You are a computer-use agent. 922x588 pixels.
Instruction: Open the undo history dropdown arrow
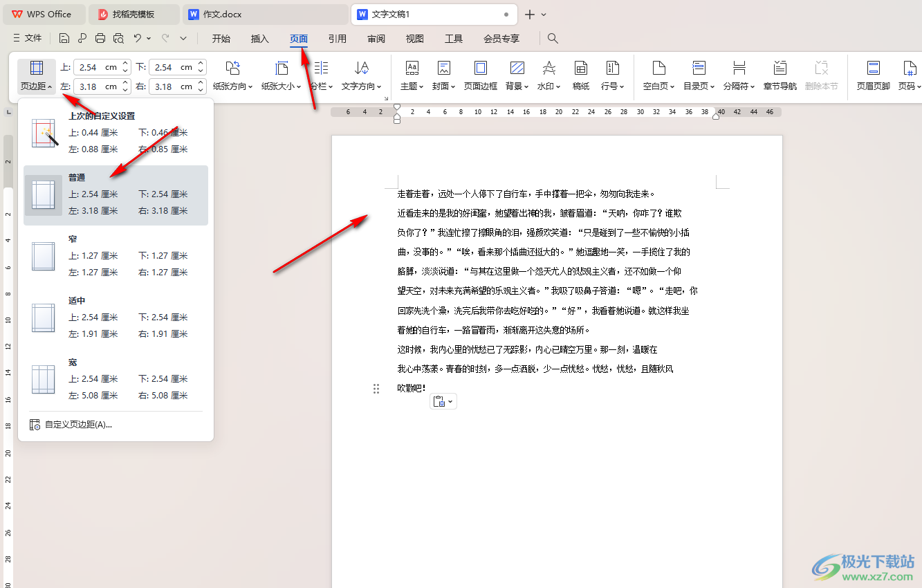click(149, 39)
